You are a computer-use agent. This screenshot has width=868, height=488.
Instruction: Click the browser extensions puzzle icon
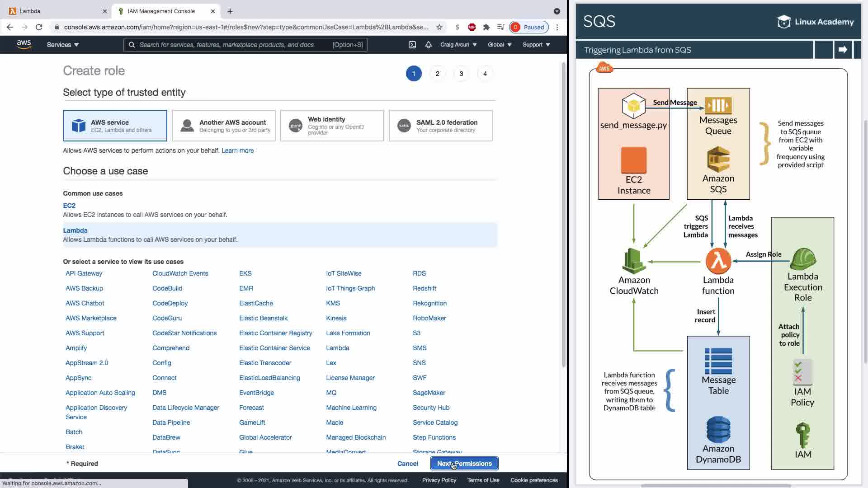tap(486, 27)
